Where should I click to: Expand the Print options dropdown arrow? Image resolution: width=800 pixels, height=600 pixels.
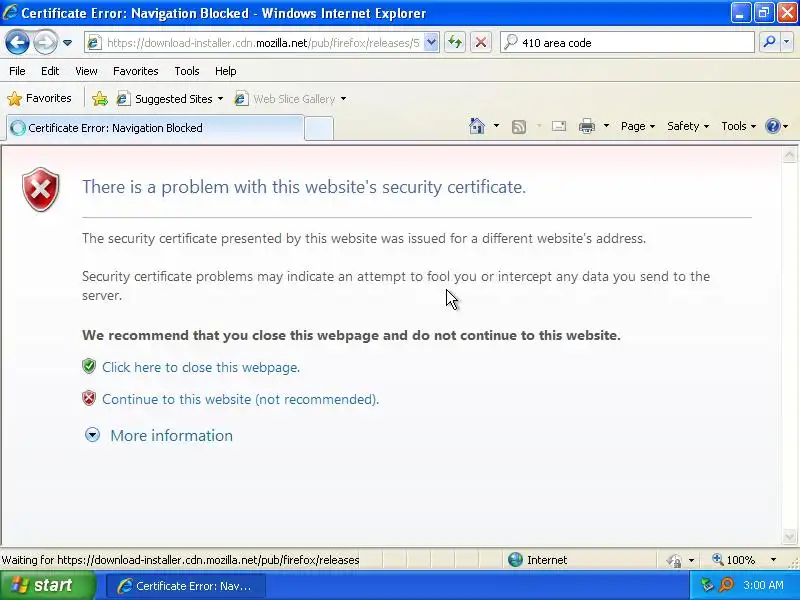(606, 126)
